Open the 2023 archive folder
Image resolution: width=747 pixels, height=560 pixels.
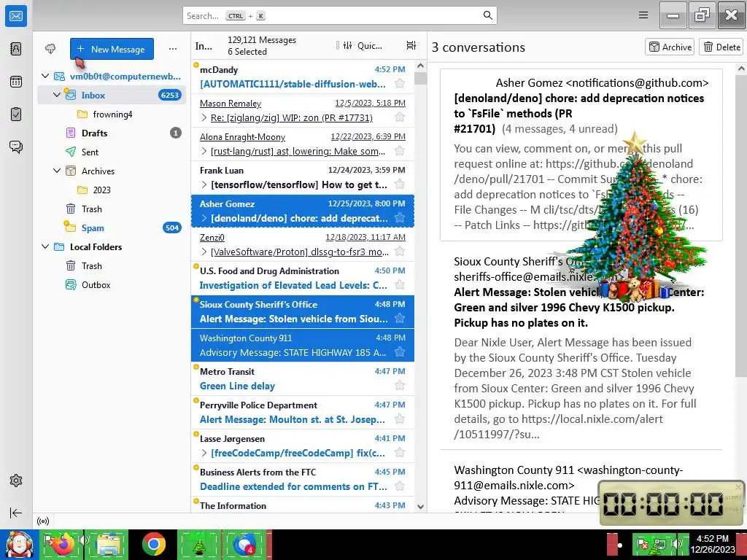112,190
